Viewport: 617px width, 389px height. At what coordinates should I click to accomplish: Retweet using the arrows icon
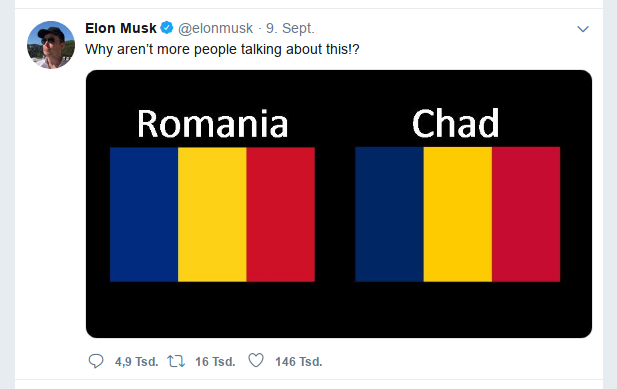click(176, 361)
